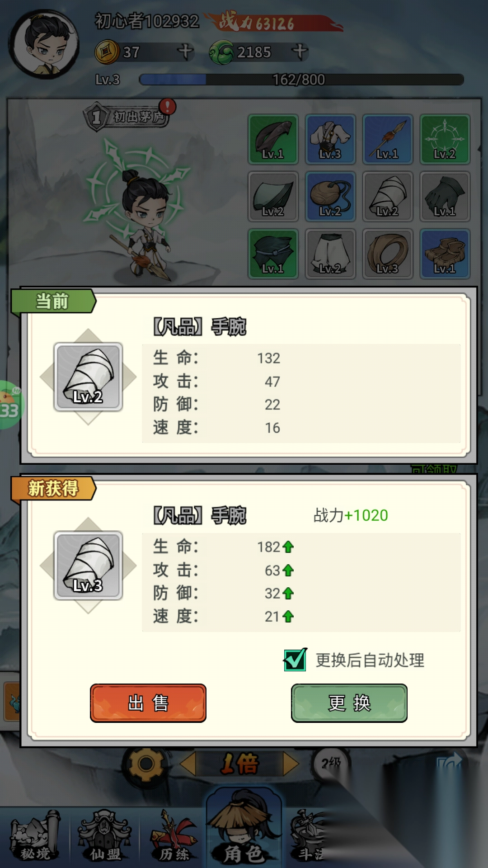Image resolution: width=488 pixels, height=868 pixels.
Task: Sell the new wrist item with 出售
Action: pos(148,703)
